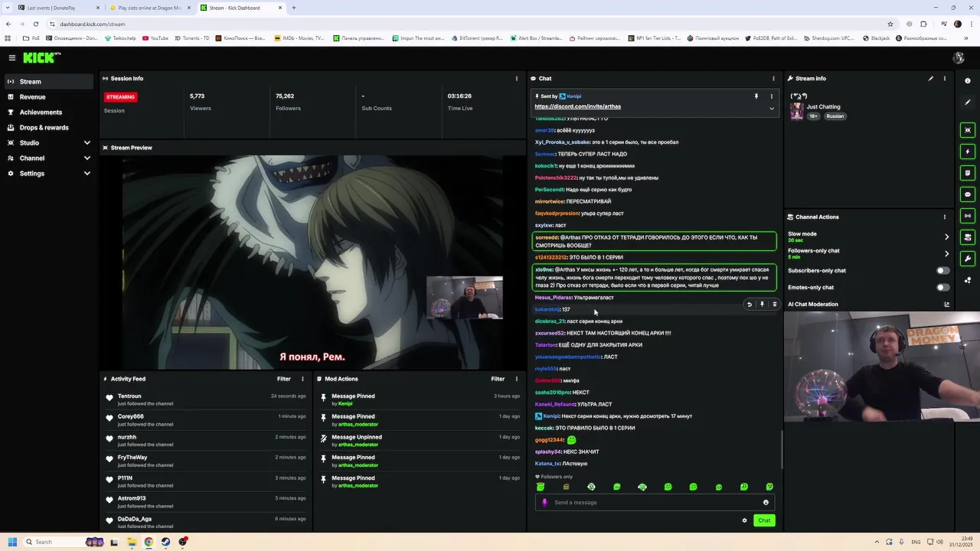Toggle Emotes-only chat switch
Screen dimensions: 980x551
942,287
